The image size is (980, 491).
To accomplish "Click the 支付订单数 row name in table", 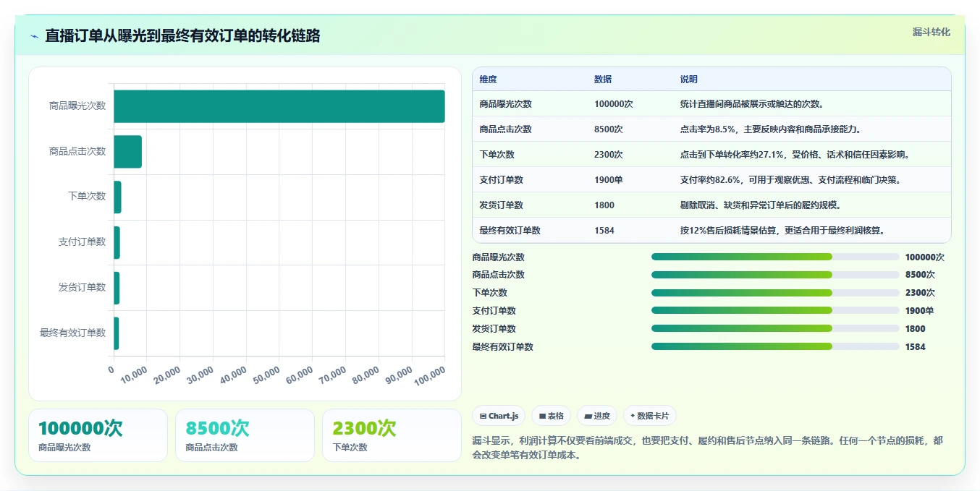I will pos(501,180).
